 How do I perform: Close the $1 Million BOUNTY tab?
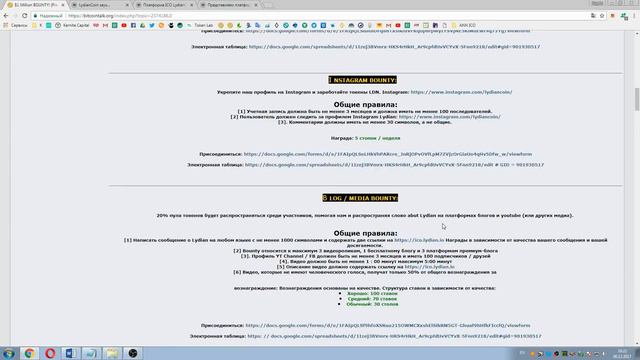click(x=62, y=5)
